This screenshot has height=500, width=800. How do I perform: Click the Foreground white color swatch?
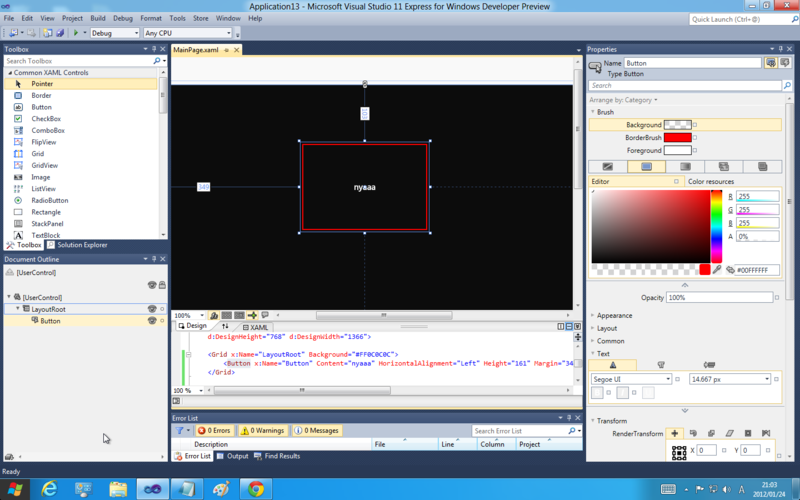678,150
